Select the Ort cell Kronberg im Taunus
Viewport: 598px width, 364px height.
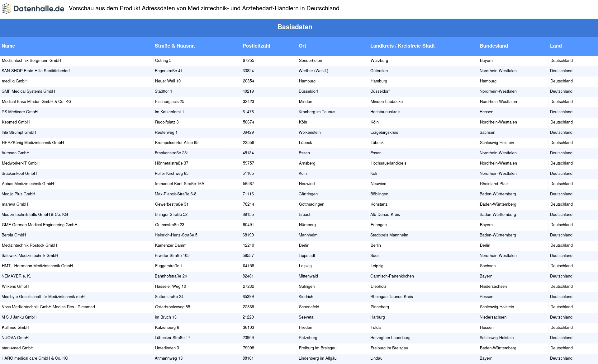click(317, 112)
